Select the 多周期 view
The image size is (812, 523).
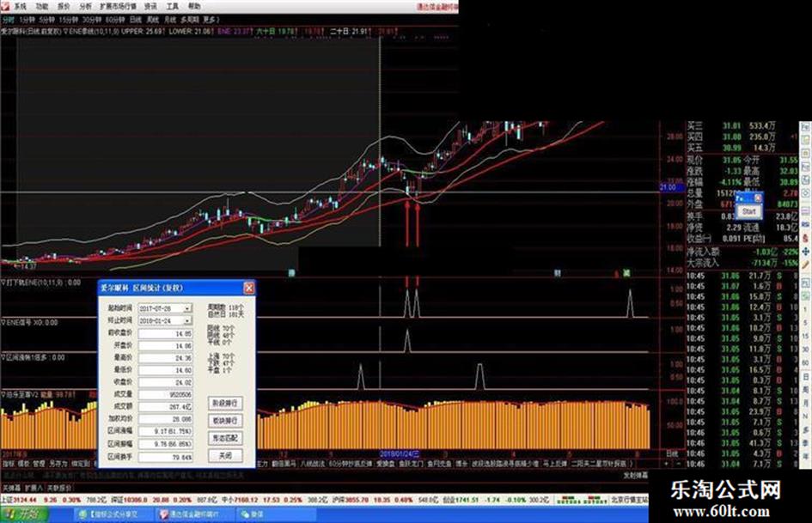click(x=190, y=20)
